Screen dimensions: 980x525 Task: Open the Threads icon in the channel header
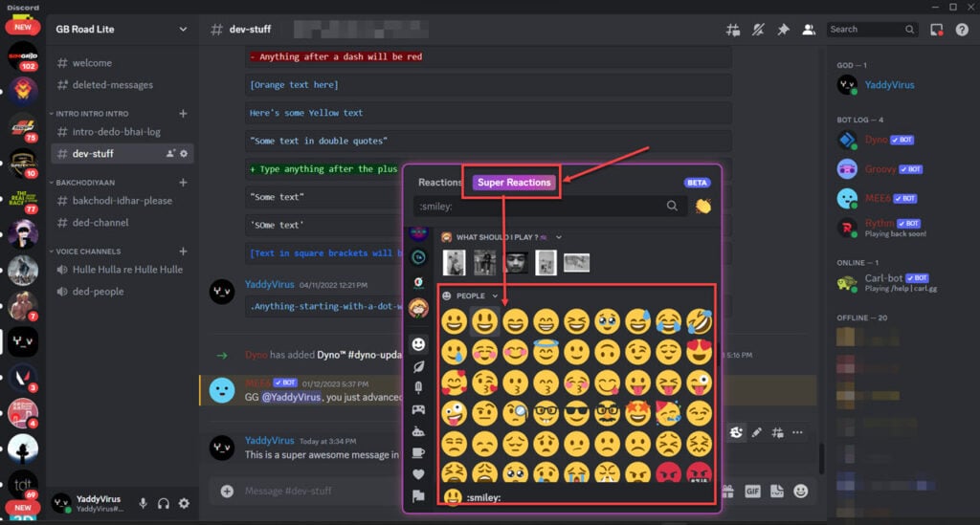[732, 30]
